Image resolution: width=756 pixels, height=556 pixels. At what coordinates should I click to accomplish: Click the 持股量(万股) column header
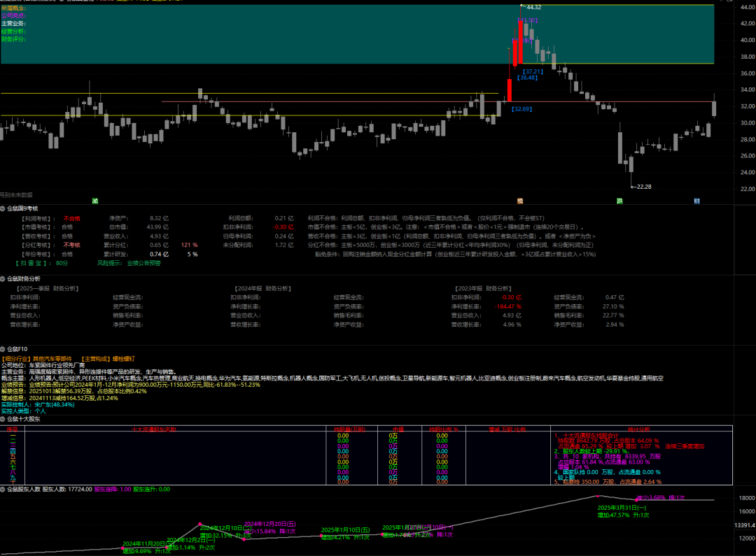click(x=349, y=429)
